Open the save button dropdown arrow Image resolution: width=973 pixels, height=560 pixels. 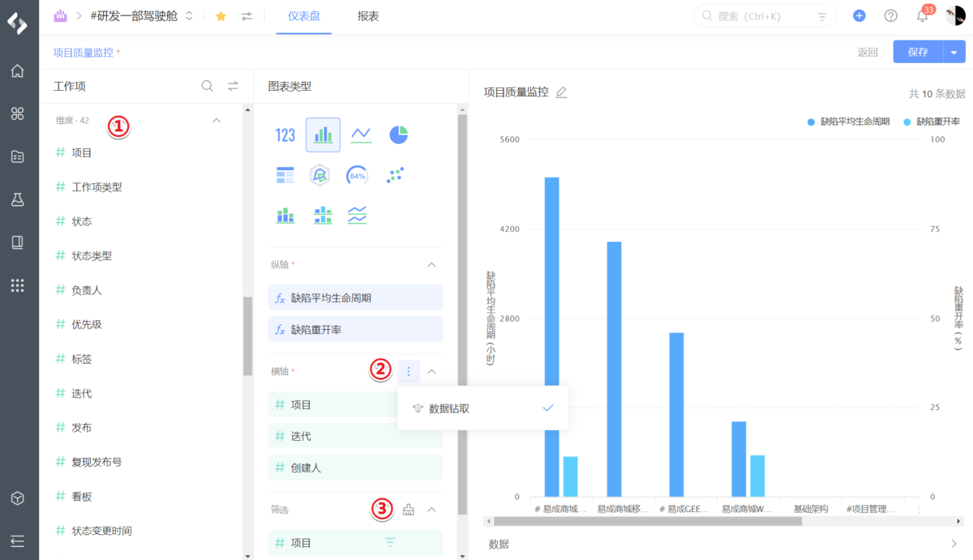954,52
